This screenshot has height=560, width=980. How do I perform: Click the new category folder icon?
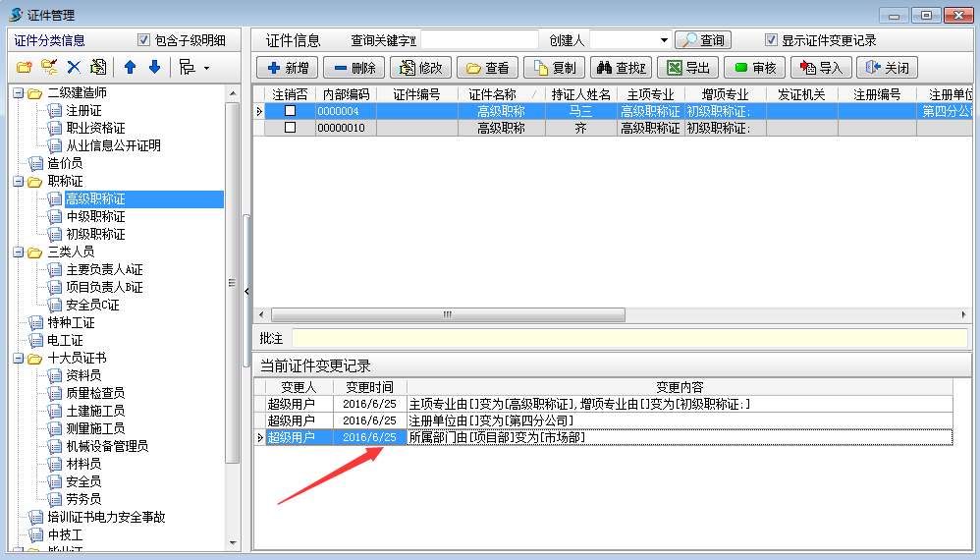(25, 68)
